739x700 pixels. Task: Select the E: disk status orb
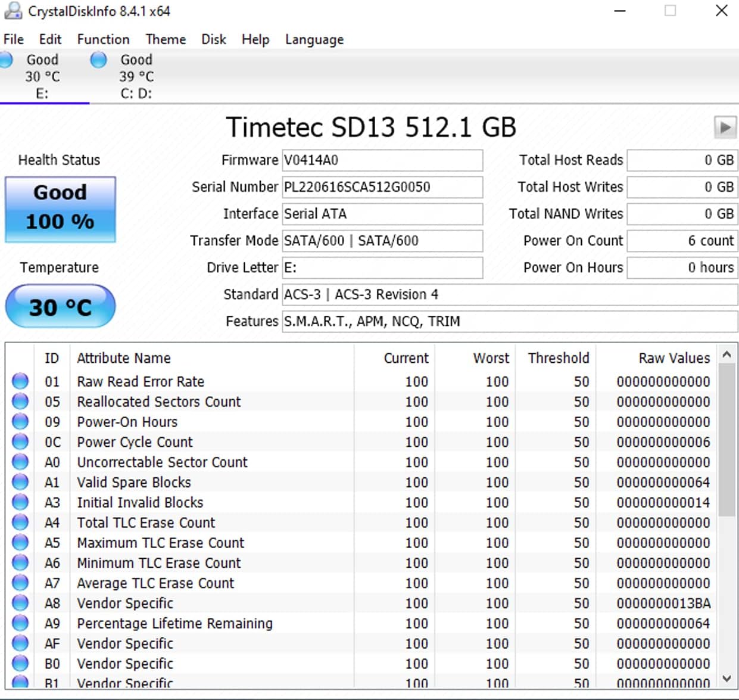(x=5, y=60)
